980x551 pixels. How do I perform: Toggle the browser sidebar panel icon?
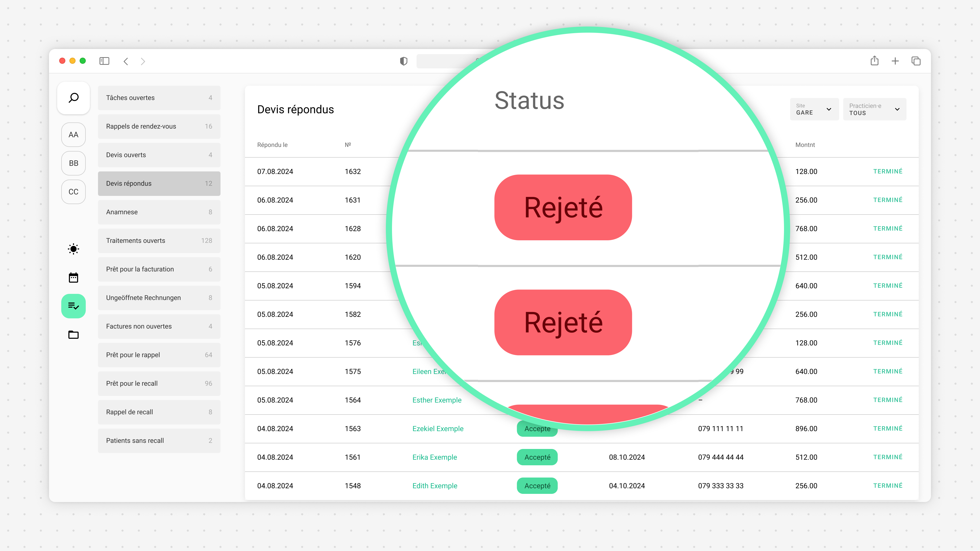click(104, 61)
